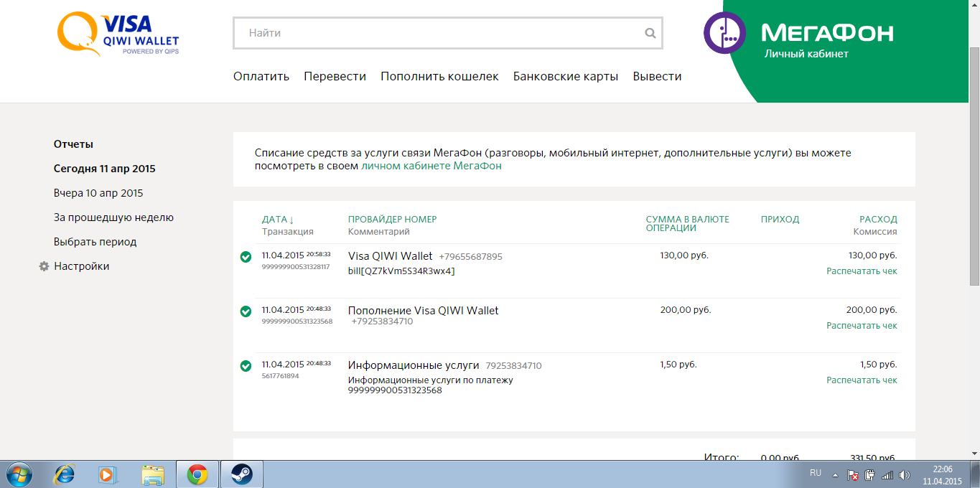Click transaction number 5617761894
This screenshot has height=488, width=980.
281,376
